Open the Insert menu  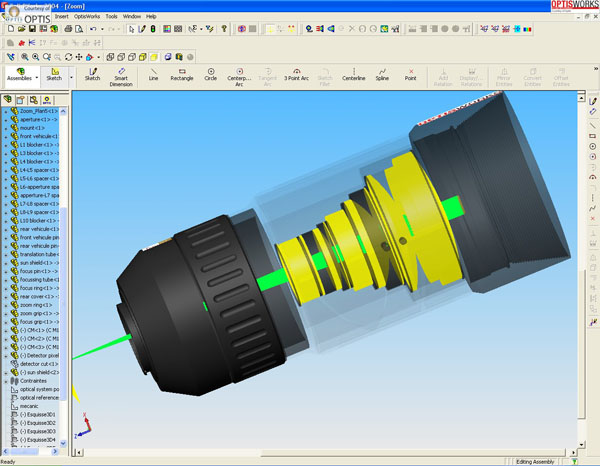pyautogui.click(x=61, y=16)
